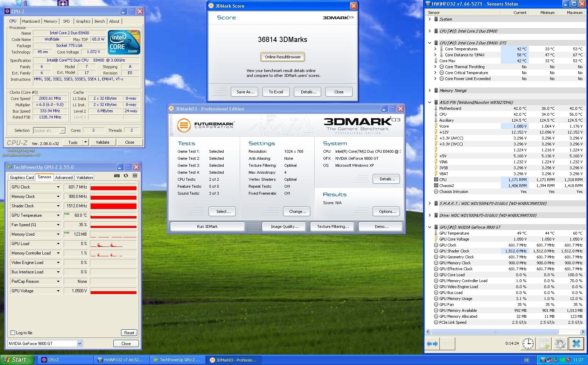Open the Validation tab in GPU-Z

85,177
